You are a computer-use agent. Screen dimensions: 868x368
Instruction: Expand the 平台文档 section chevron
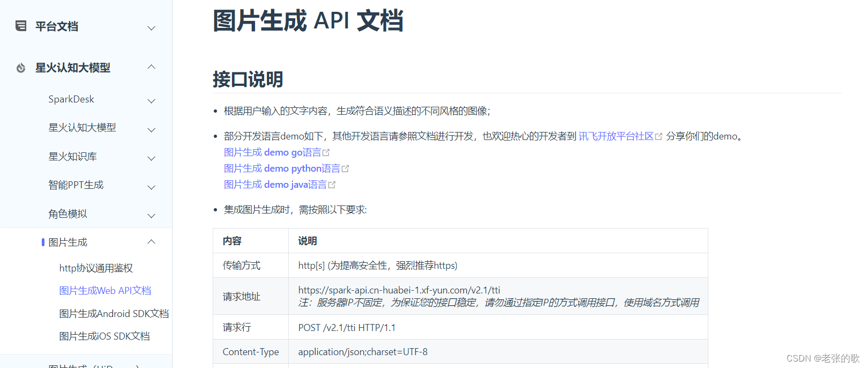click(152, 28)
